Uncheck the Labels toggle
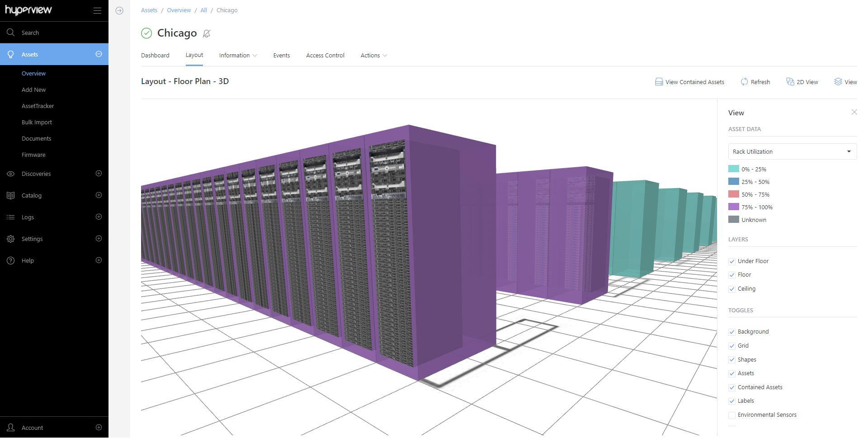Screen dimensions: 868x438 [732, 401]
